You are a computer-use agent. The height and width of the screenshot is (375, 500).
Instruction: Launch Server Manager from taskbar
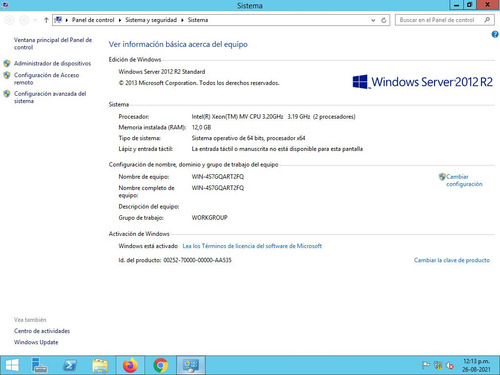point(39,365)
